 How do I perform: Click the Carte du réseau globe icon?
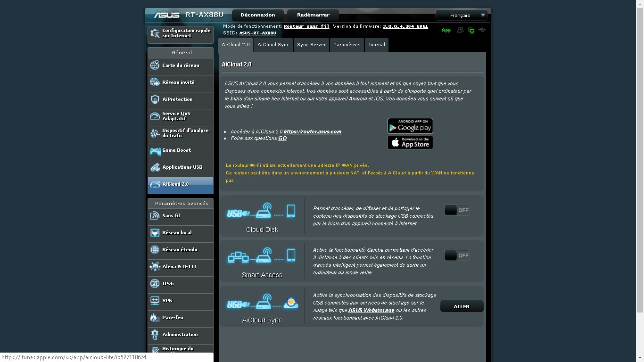[x=155, y=66]
